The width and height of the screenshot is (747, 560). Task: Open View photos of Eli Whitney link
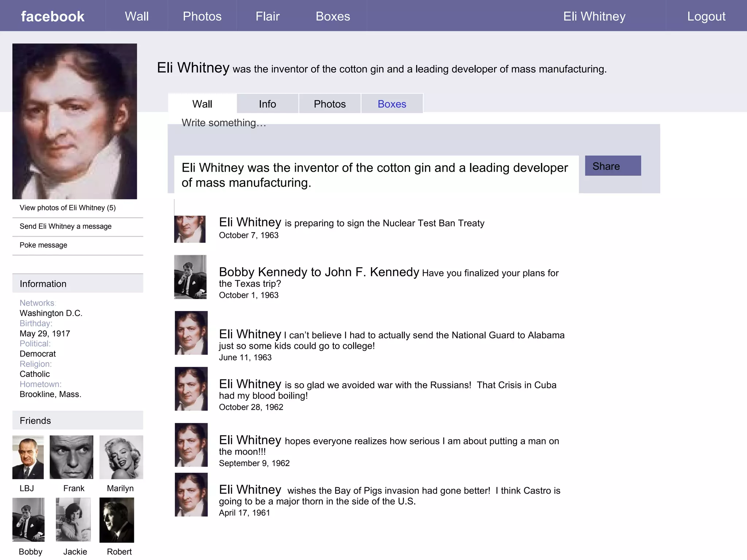[x=67, y=208]
